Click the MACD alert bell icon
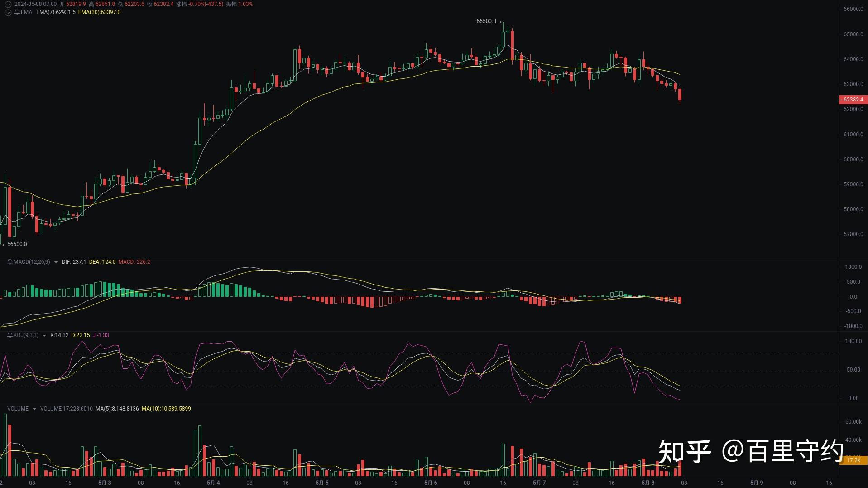Screen dimensions: 868x488 10,262
